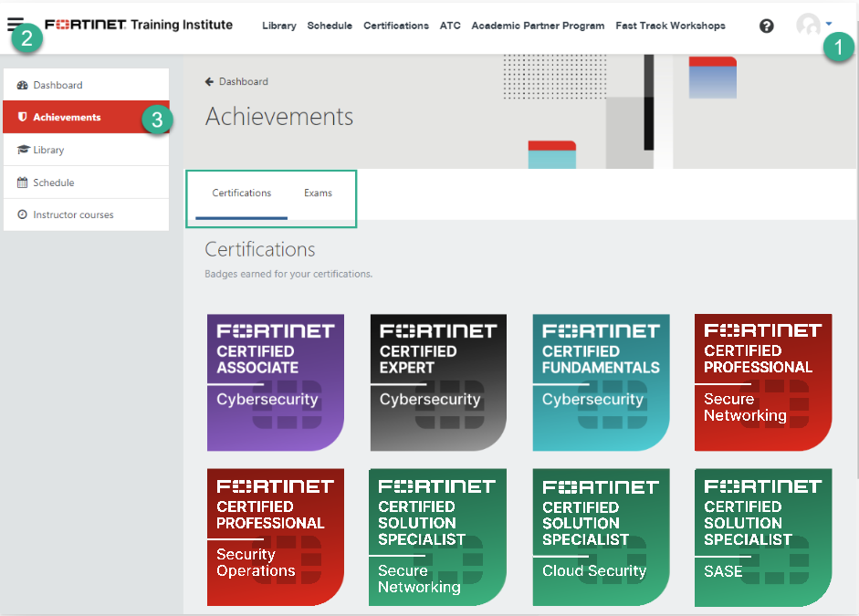This screenshot has width=859, height=616.
Task: Go back via the Dashboard breadcrumb link
Action: coord(243,81)
